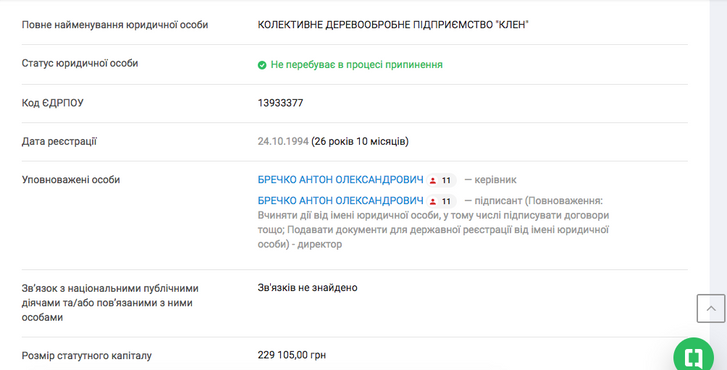This screenshot has width=727, height=370.
Task: Click the label 'Код ЄДРПОУ'
Action: pos(52,103)
